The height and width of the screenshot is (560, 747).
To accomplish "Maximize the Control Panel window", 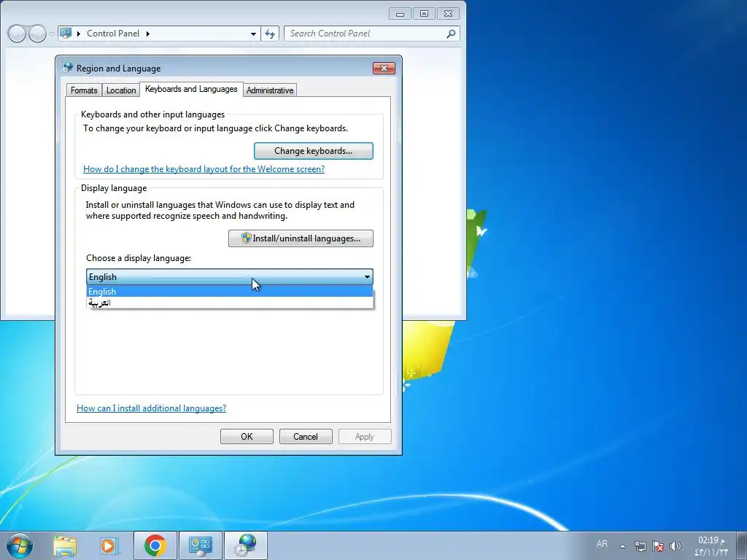I will tap(424, 14).
